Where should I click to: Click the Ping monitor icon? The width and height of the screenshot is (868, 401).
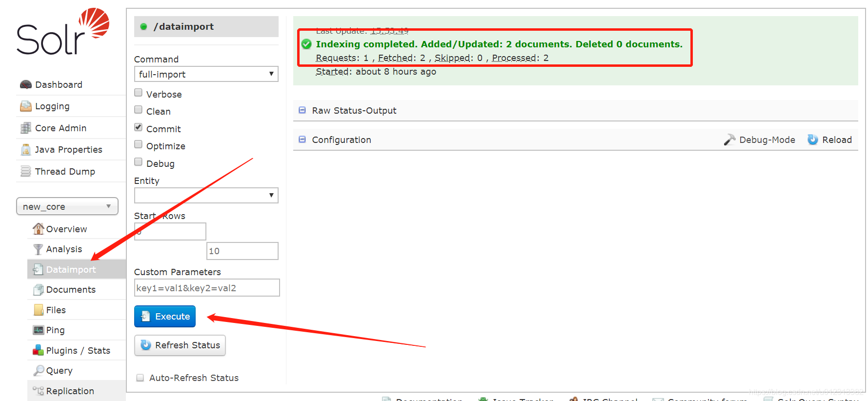click(x=38, y=330)
